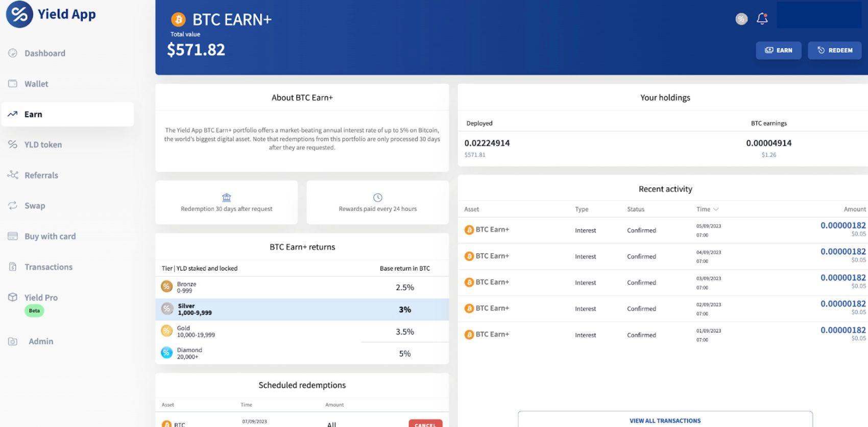The image size is (868, 427).
Task: Open Yield Pro beta section
Action: point(41,298)
